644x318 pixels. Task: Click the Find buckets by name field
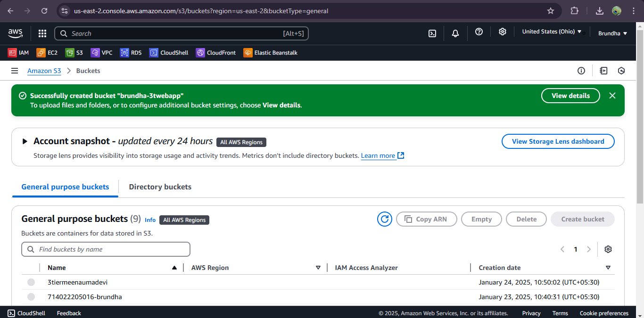pos(106,249)
